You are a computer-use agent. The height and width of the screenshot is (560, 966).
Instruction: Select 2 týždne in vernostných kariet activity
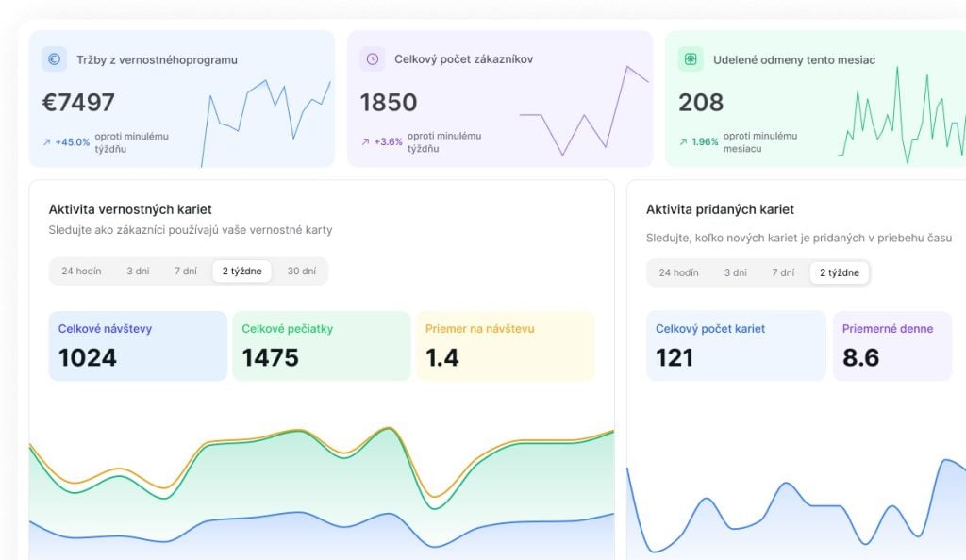pyautogui.click(x=242, y=272)
